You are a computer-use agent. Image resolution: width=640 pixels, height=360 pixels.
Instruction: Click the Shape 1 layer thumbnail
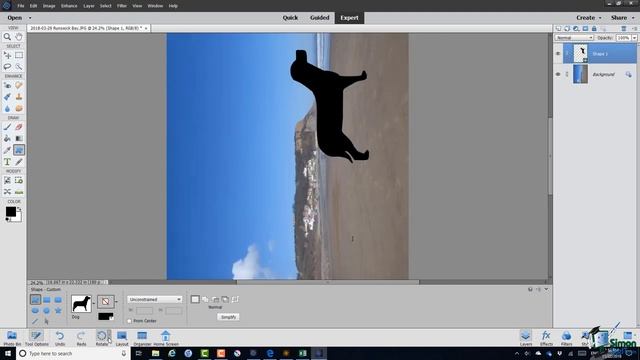(x=580, y=53)
